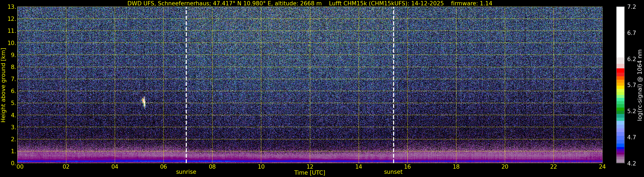Click the height axis tick '3.'
644x177 pixels.
(13, 127)
